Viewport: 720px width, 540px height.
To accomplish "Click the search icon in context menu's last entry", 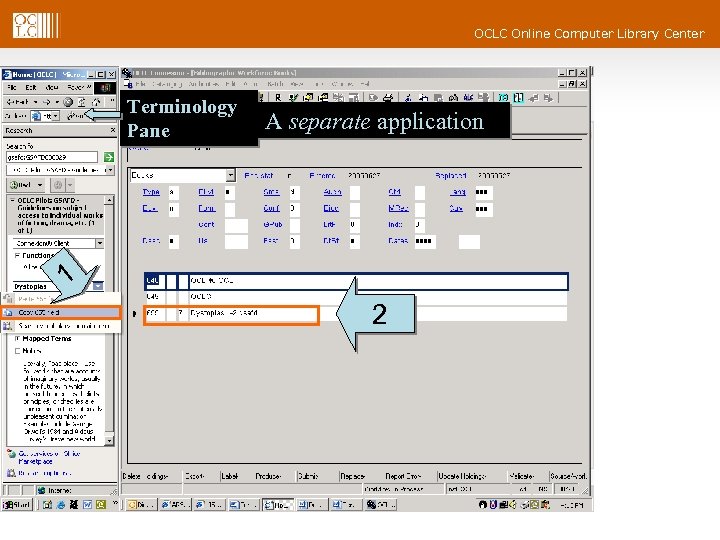I will pos(8,326).
